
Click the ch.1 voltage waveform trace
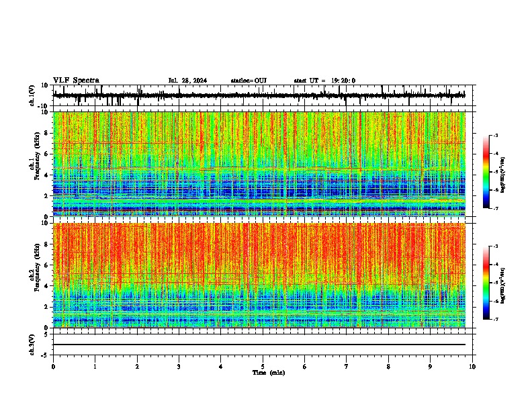pyautogui.click(x=259, y=95)
